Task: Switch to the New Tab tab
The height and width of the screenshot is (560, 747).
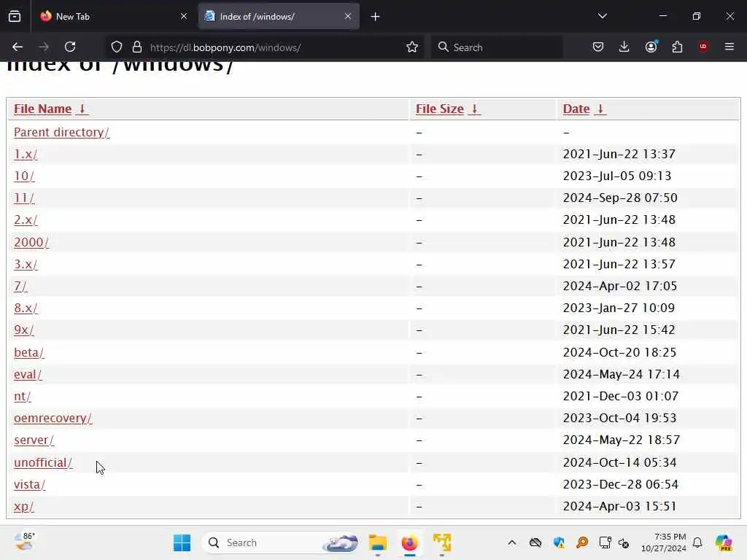Action: (114, 16)
